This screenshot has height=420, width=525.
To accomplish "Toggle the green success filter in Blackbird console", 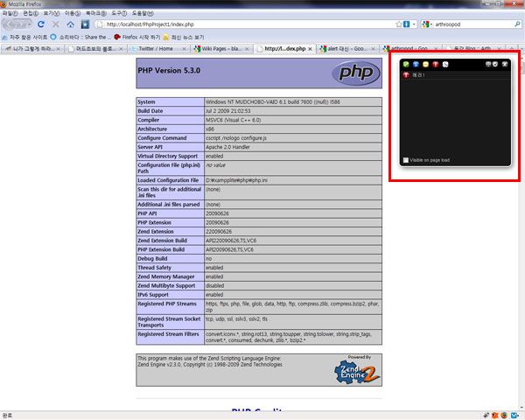I will click(x=406, y=64).
